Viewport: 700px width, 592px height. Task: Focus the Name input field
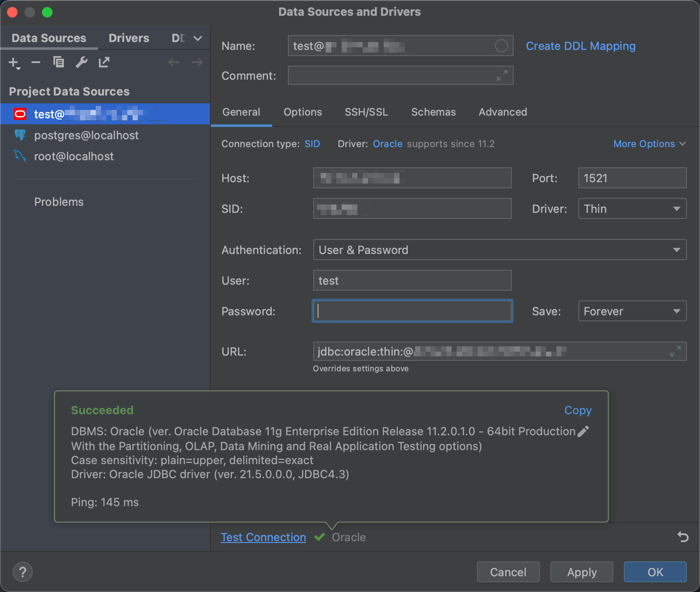400,46
